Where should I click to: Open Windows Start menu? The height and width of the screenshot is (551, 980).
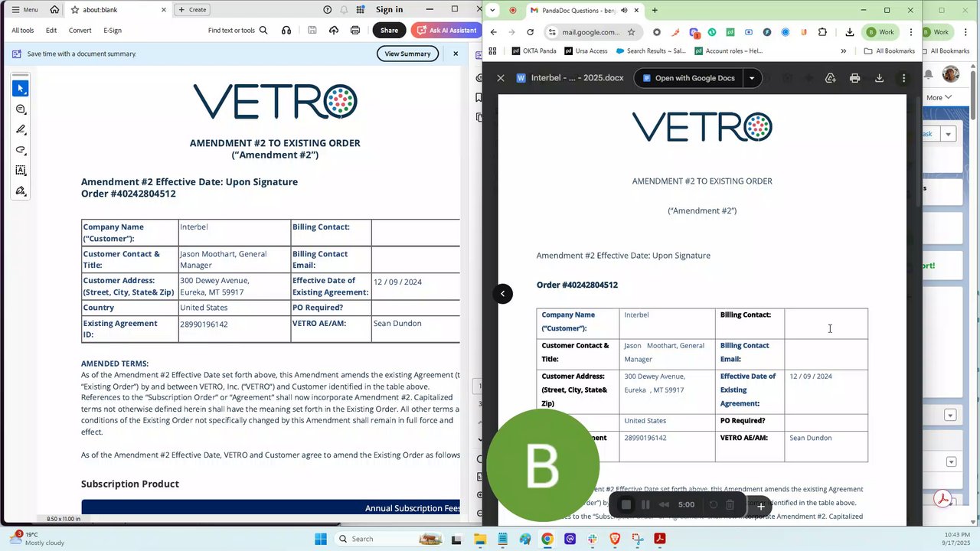pos(320,539)
